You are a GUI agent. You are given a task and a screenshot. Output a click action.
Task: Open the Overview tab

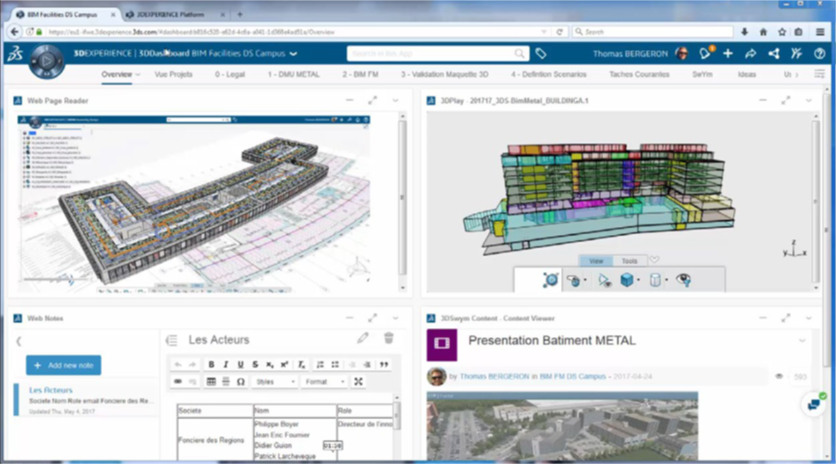coord(117,74)
